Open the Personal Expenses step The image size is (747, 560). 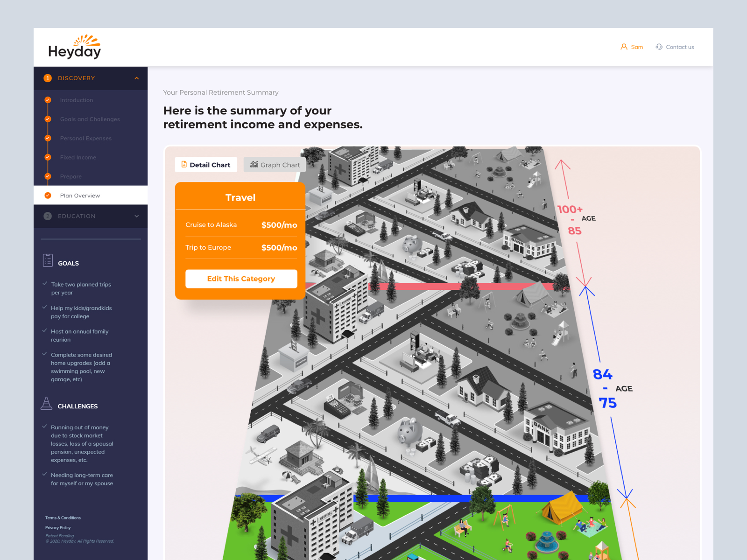tap(85, 138)
